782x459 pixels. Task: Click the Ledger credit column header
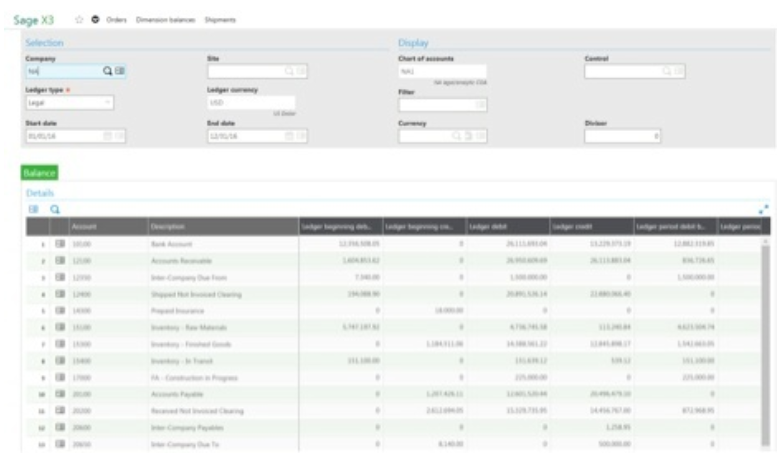[591, 227]
